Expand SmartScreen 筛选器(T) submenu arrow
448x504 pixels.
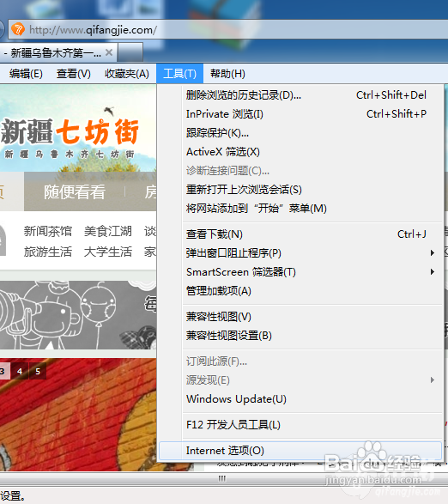433,272
